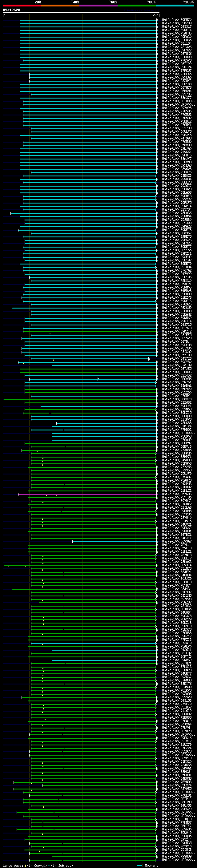The image size is (197, 868).
Task: Select UniRef100_A9PGL6 in the hit list
Action: click(x=177, y=738)
